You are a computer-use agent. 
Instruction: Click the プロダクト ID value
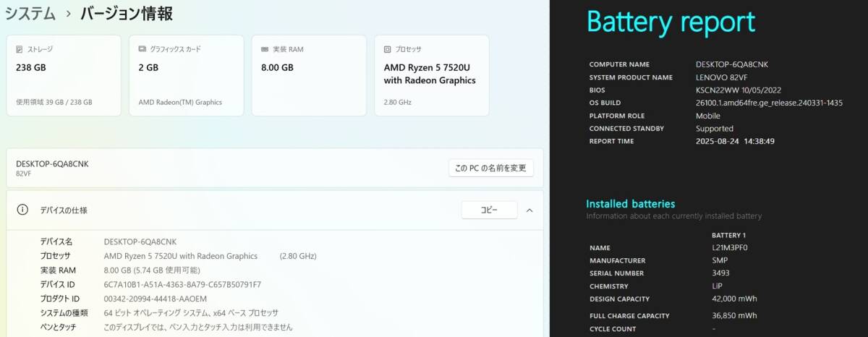(156, 299)
